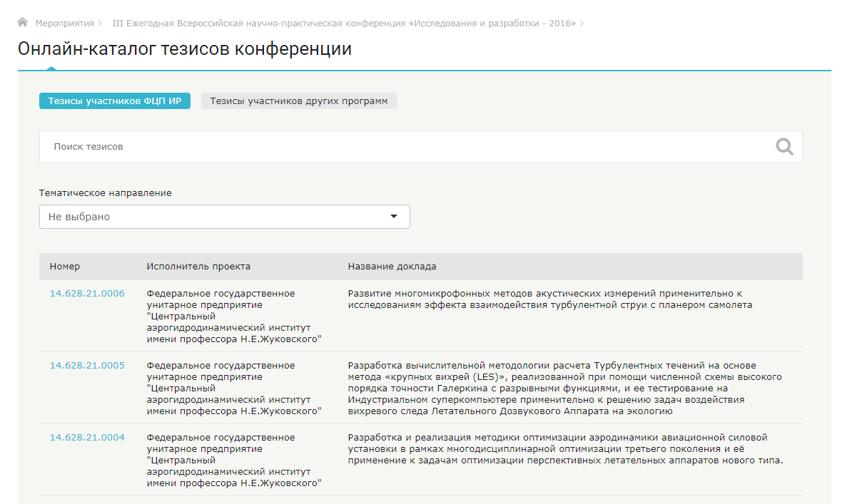
Task: Click the «Исполнитель проекта» column header
Action: (x=198, y=267)
